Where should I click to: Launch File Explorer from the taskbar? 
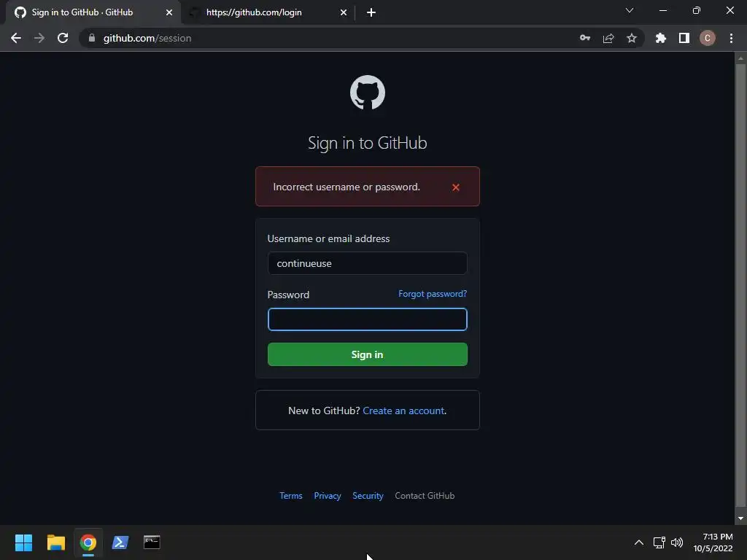click(x=55, y=542)
